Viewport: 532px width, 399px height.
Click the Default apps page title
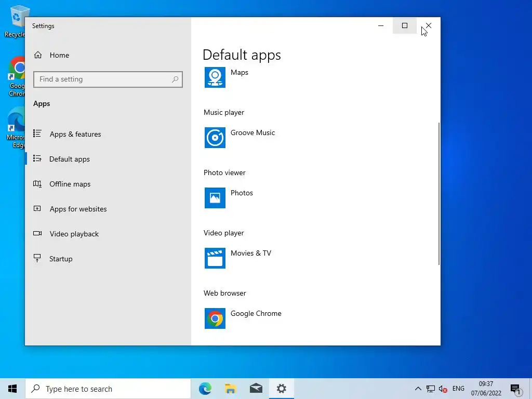(x=242, y=55)
